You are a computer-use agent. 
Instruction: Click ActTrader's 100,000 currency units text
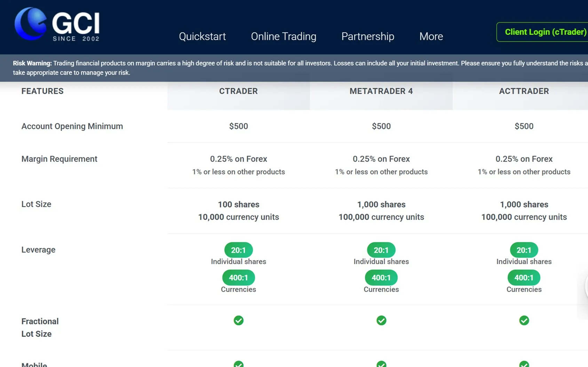click(x=524, y=217)
